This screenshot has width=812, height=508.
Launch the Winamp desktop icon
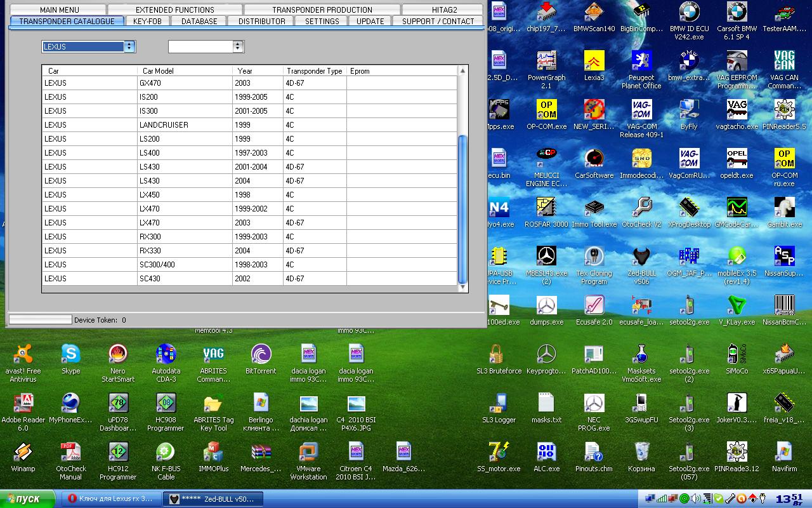click(23, 453)
